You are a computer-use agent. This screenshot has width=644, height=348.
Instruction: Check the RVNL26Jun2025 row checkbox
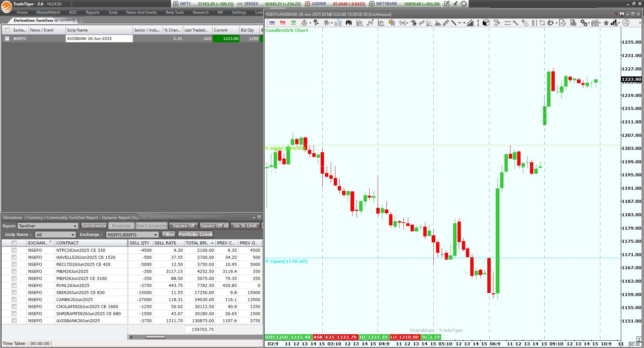pyautogui.click(x=14, y=285)
